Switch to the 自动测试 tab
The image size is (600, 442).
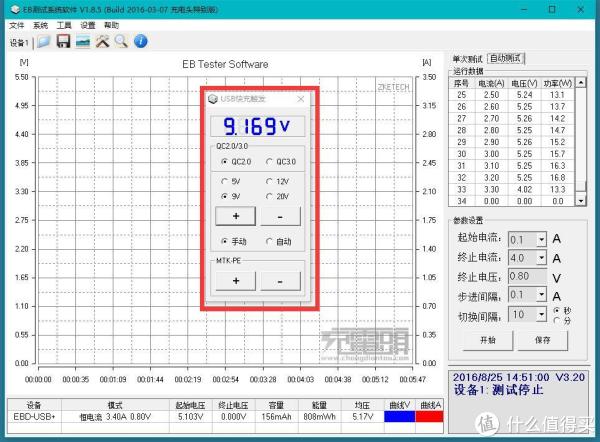click(505, 59)
